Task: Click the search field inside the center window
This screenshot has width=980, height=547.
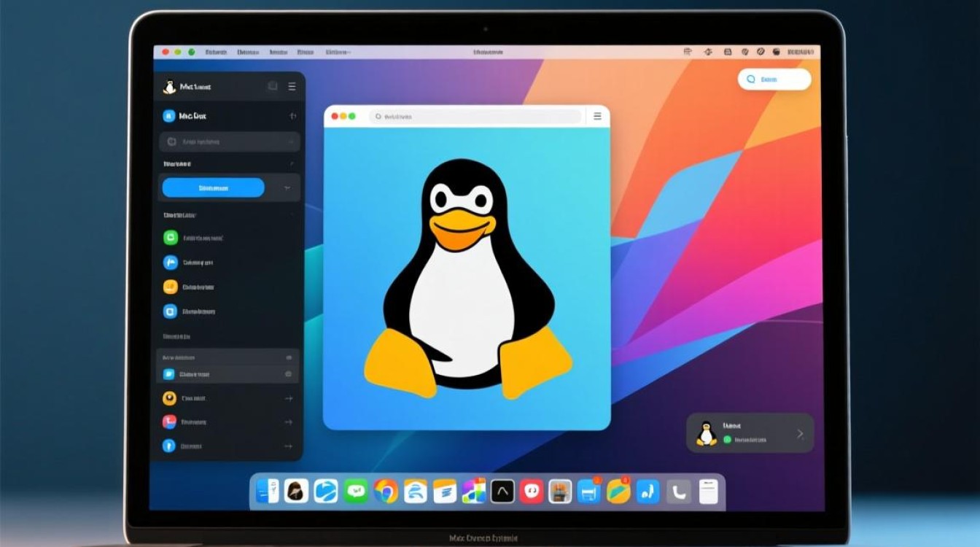Action: tap(474, 116)
